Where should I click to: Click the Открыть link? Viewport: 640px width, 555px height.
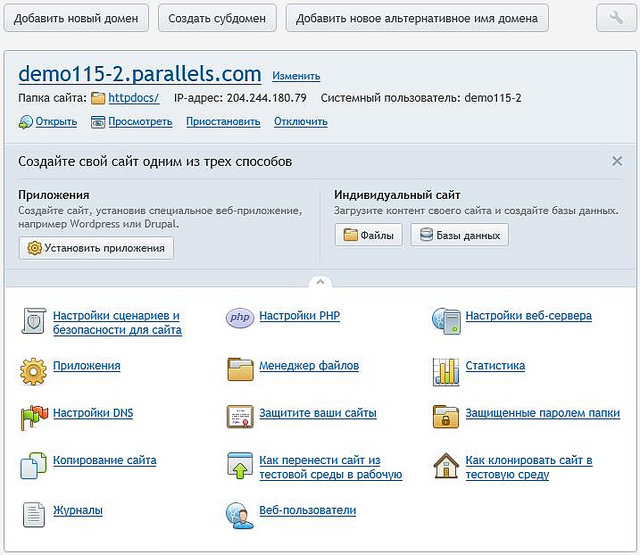pos(56,122)
